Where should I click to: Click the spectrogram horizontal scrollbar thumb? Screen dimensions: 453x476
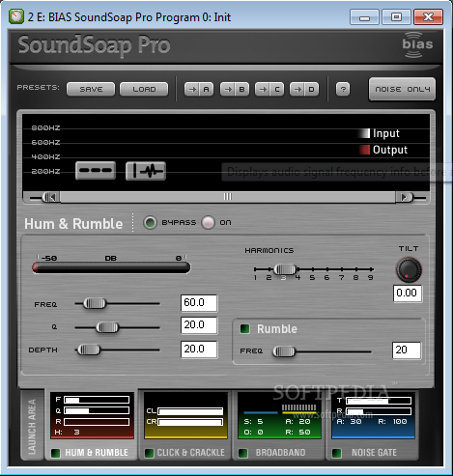(x=228, y=197)
